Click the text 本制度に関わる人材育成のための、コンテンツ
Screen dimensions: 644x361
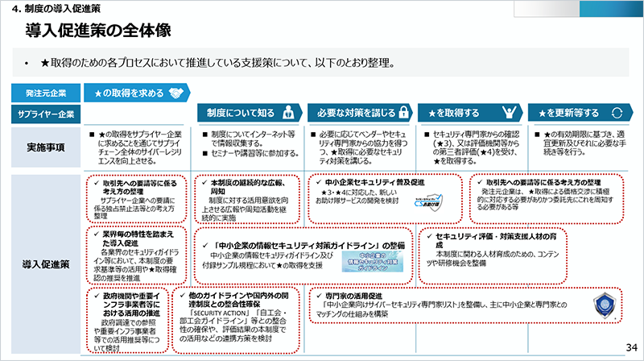[493, 259]
